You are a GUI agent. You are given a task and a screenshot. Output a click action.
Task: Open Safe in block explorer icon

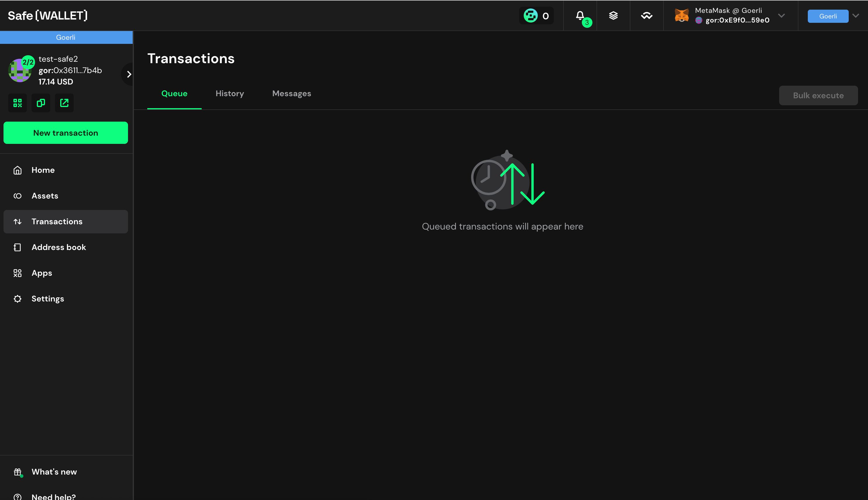tap(64, 103)
